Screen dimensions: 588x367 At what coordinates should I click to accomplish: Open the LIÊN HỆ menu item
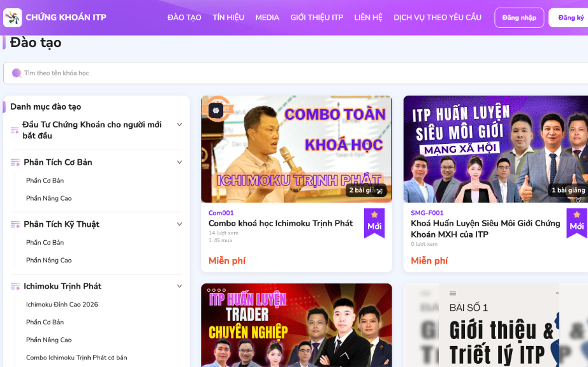click(x=368, y=18)
